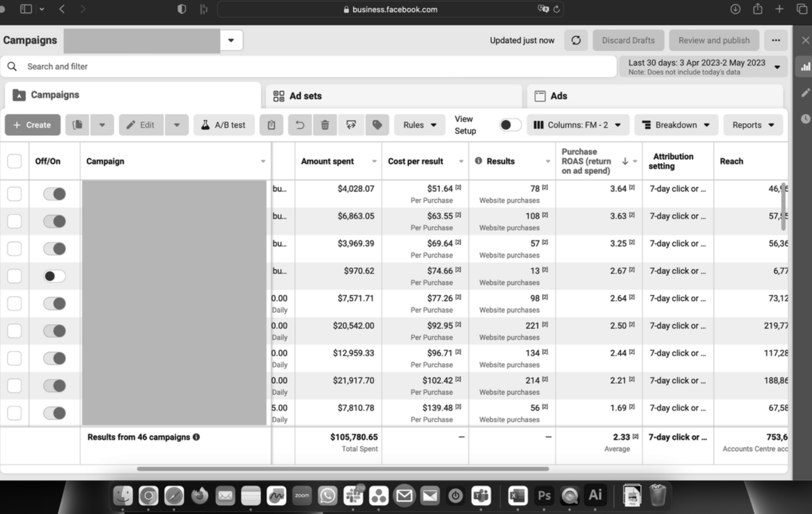The height and width of the screenshot is (514, 812).
Task: Switch to the Ad sets tab
Action: [306, 96]
